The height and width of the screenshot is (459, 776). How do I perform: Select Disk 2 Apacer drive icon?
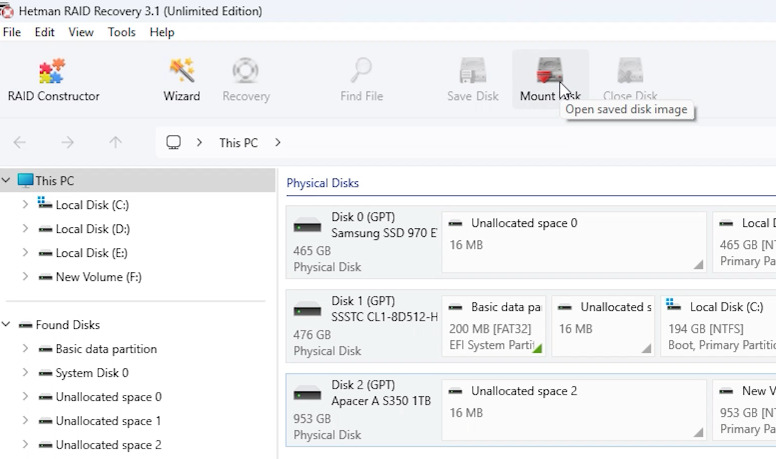coord(307,394)
